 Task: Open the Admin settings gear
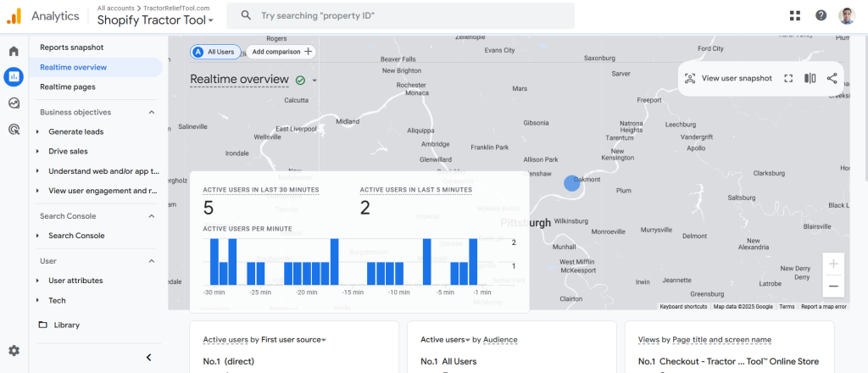(x=14, y=350)
